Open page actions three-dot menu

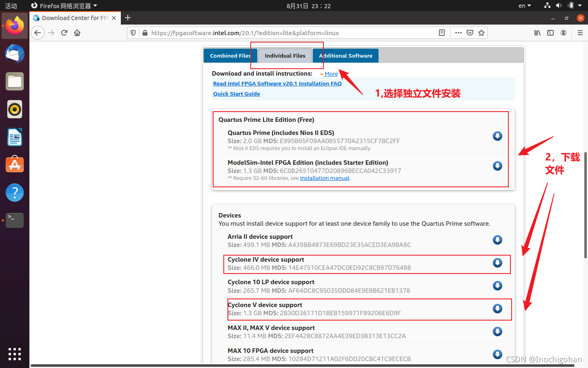point(459,33)
